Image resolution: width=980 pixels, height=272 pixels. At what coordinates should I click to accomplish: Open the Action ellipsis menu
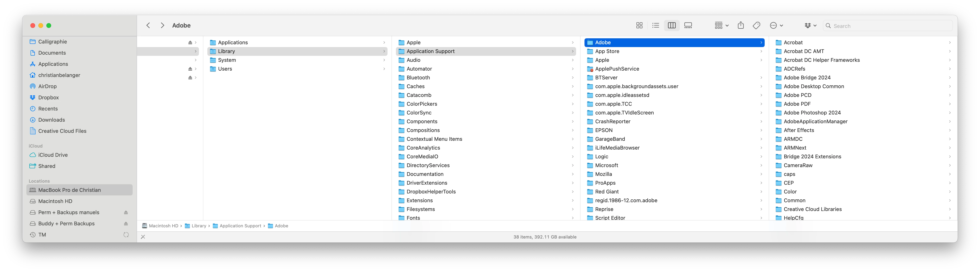click(x=776, y=26)
